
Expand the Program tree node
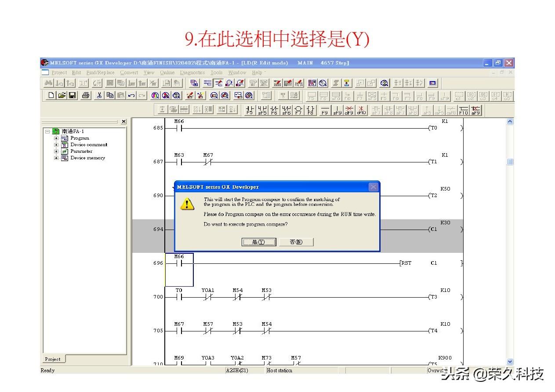(x=56, y=138)
